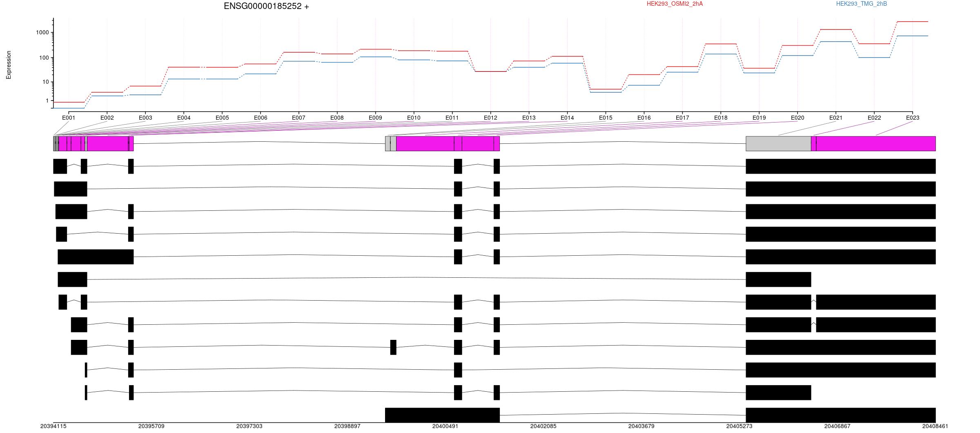Image resolution: width=980 pixels, height=433 pixels.
Task: Click genomic coordinate 20394115
Action: (53, 426)
